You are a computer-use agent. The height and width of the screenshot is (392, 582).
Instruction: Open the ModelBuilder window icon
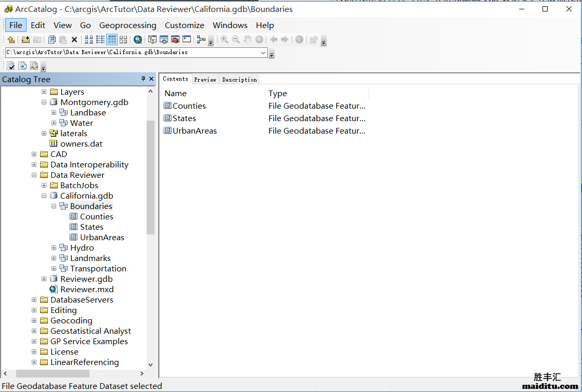pos(201,40)
